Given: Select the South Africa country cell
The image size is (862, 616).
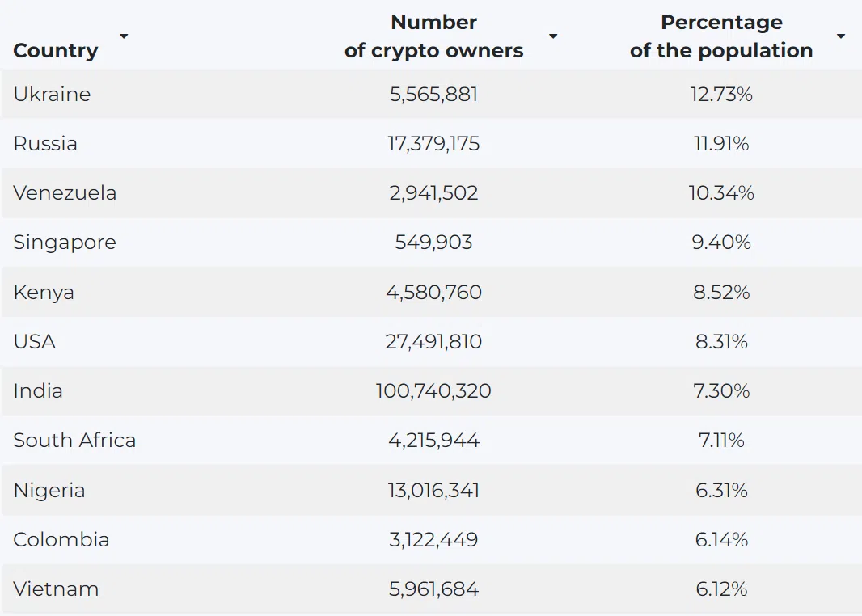Looking at the screenshot, I should tap(74, 440).
